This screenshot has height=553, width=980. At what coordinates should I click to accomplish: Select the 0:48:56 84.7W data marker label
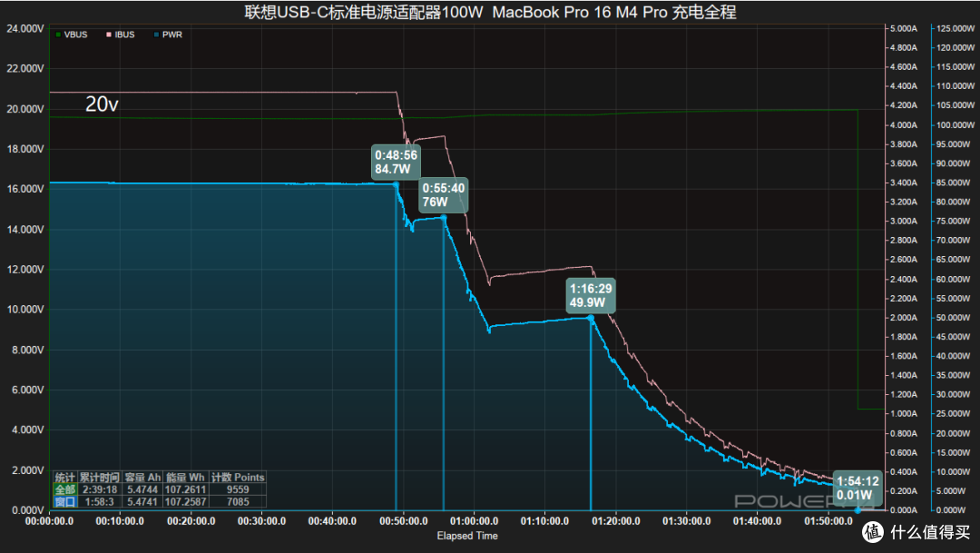tap(396, 162)
